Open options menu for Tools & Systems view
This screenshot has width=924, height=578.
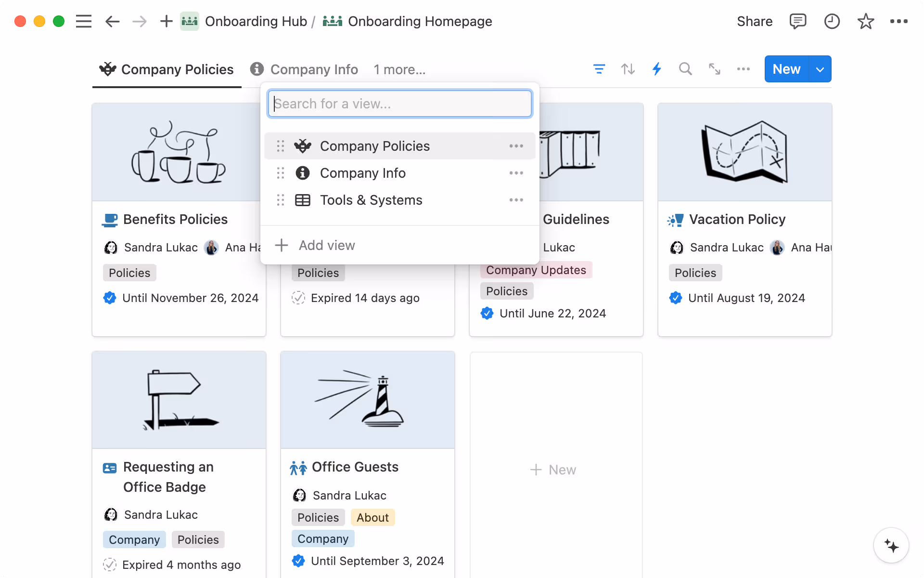click(x=516, y=200)
